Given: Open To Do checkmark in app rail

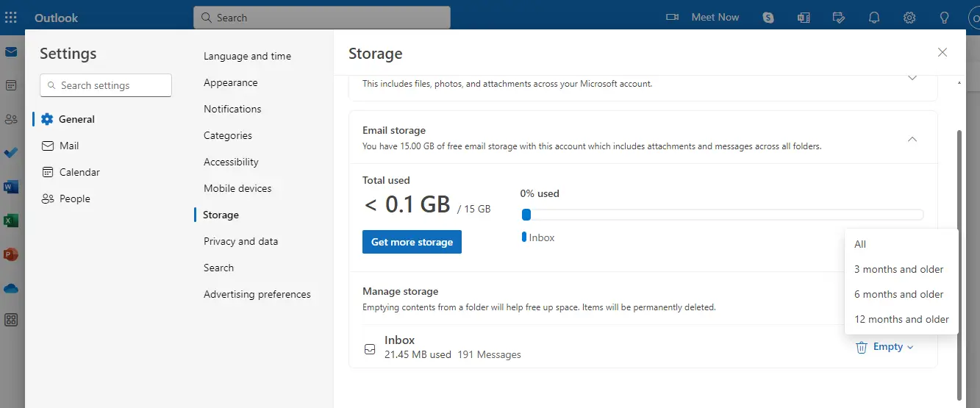Looking at the screenshot, I should click(11, 153).
